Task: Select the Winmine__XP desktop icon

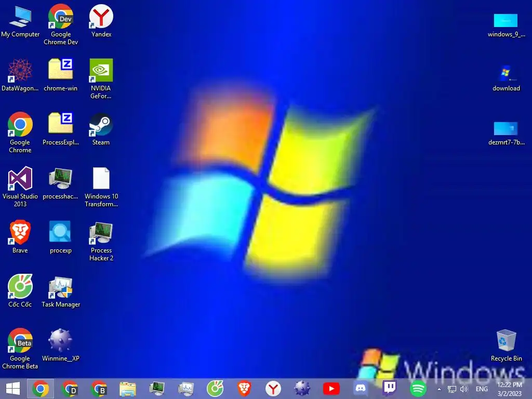Action: (60, 345)
